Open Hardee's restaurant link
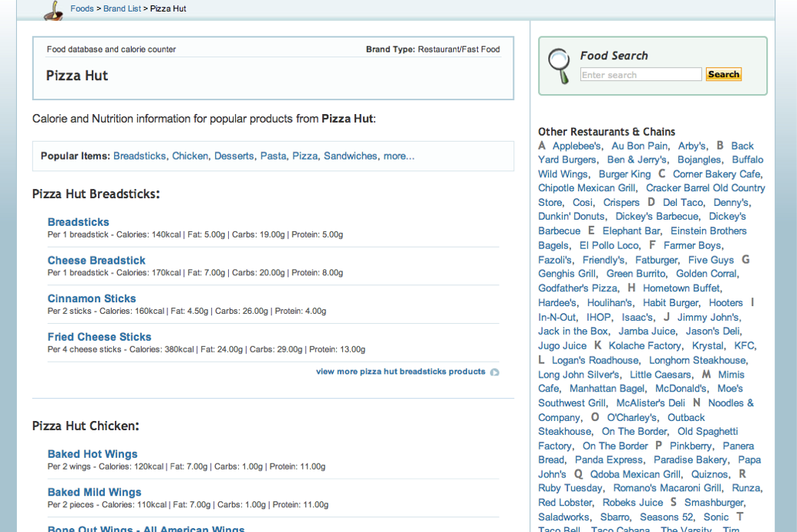 [557, 302]
